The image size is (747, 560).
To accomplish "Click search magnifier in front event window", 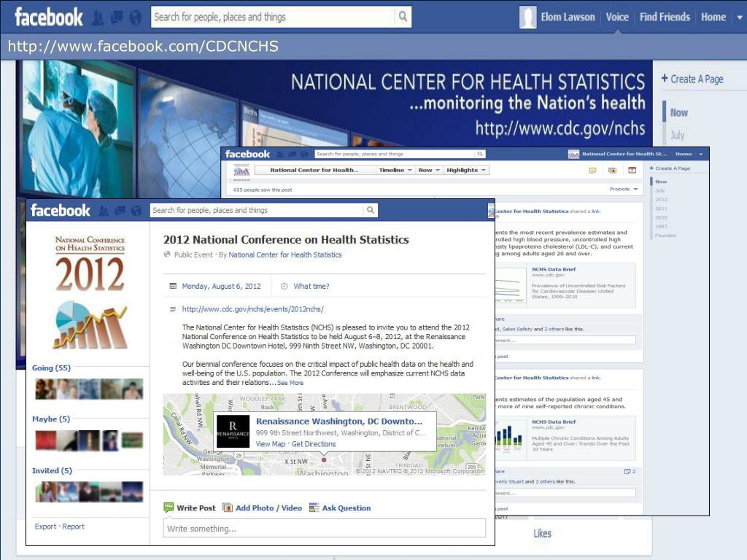I will [370, 210].
